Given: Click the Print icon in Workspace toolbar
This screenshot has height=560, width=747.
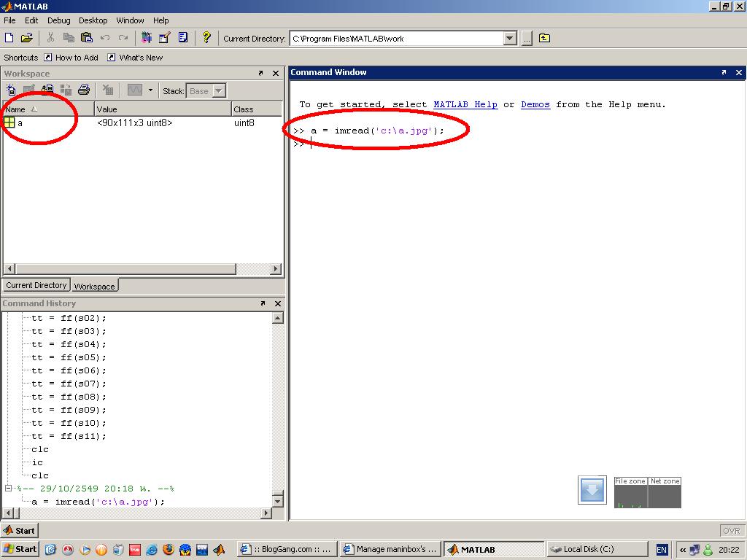Looking at the screenshot, I should [x=84, y=90].
